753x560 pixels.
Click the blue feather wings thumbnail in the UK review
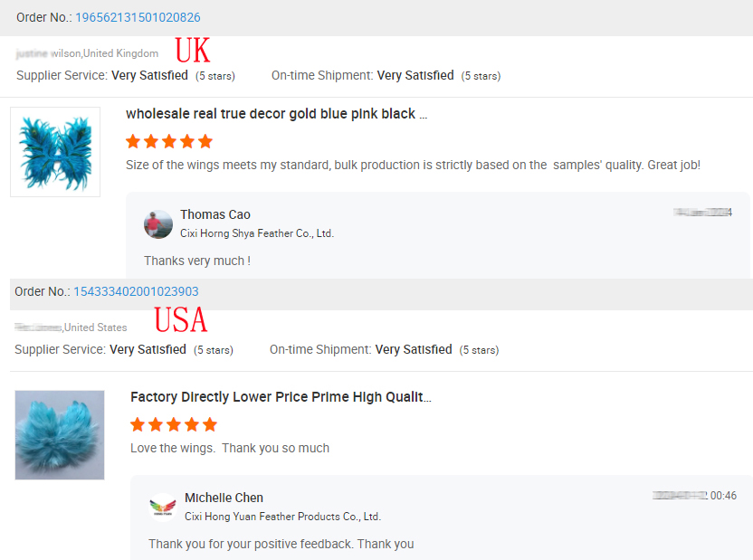pos(55,152)
